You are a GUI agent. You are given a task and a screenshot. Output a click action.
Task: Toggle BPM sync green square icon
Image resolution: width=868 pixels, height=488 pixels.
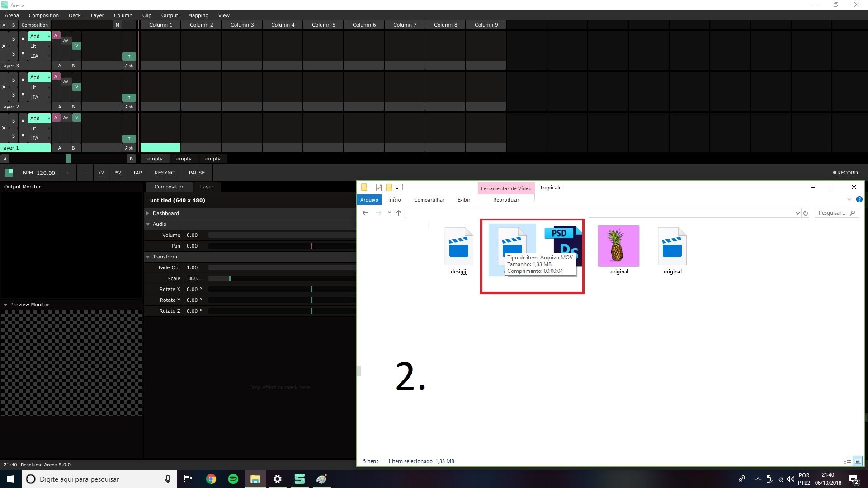point(9,173)
